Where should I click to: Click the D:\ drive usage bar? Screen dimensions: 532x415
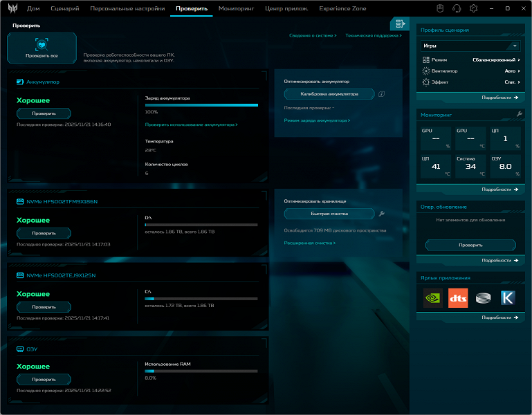pyautogui.click(x=201, y=225)
